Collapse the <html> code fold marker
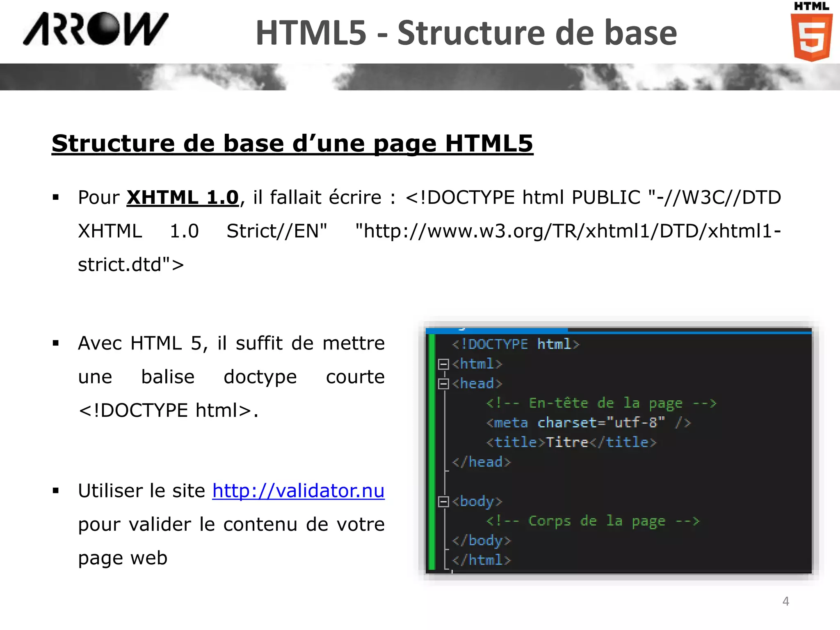Image resolution: width=840 pixels, height=630 pixels. pyautogui.click(x=443, y=364)
